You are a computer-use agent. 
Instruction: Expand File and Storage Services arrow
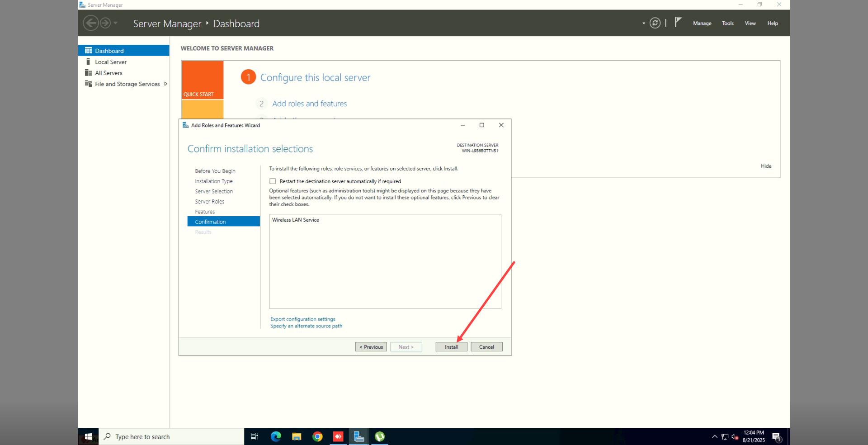point(166,84)
